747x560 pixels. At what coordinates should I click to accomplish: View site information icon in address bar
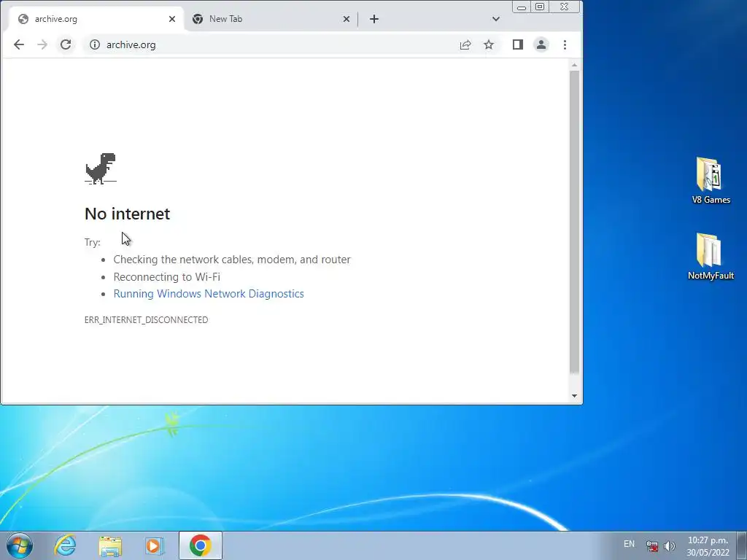pos(95,44)
